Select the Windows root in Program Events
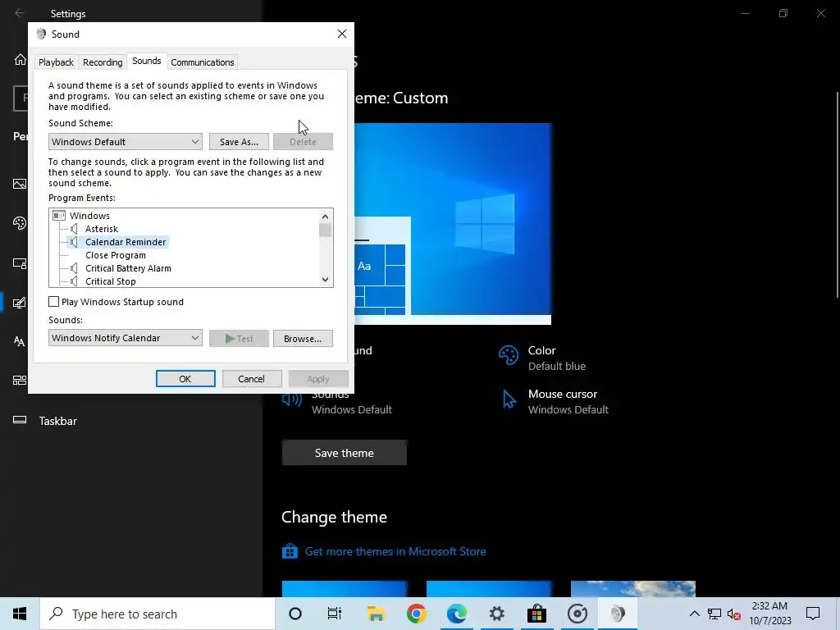Screen dimensions: 840x630 [x=89, y=216]
